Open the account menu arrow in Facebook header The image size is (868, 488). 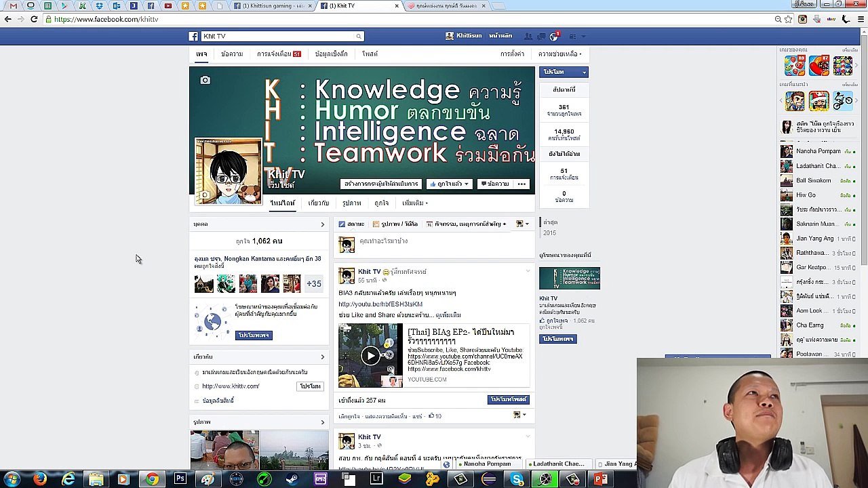(x=585, y=36)
